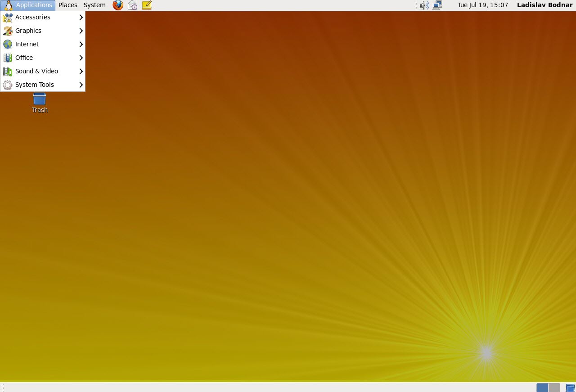The height and width of the screenshot is (392, 576).
Task: Open the Trash desktop icon
Action: (40, 103)
